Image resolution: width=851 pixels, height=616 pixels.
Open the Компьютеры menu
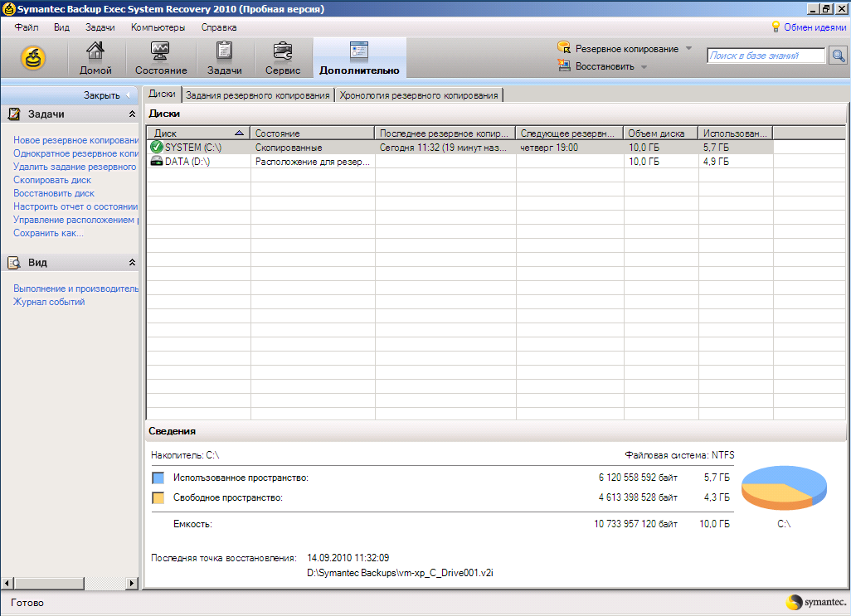(158, 27)
